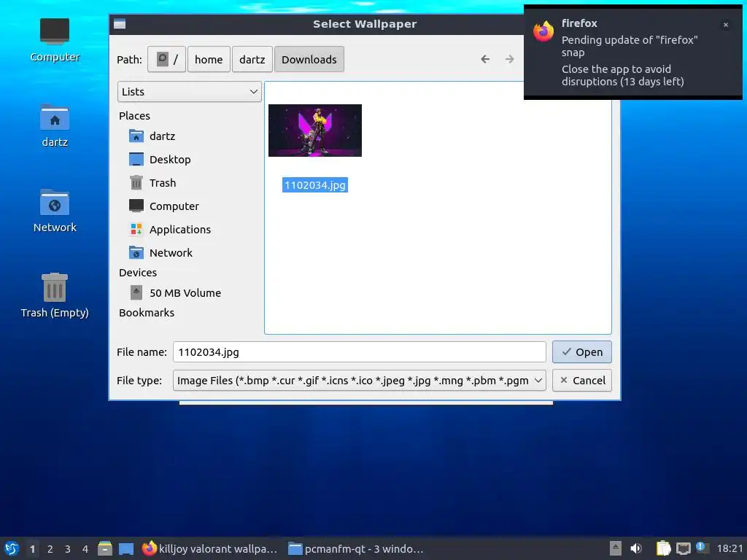Viewport: 747px width, 560px height.
Task: Click the Downloads path segment
Action: tap(309, 60)
